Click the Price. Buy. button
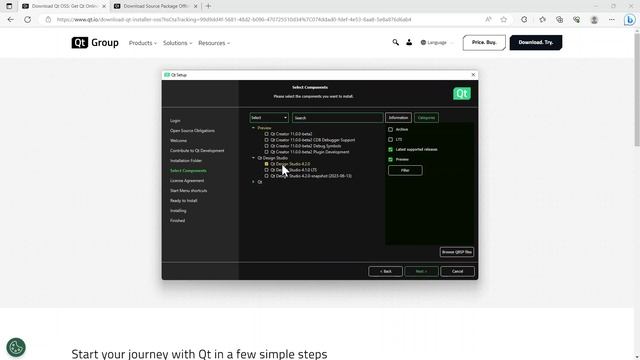This screenshot has width=640, height=360. click(484, 42)
